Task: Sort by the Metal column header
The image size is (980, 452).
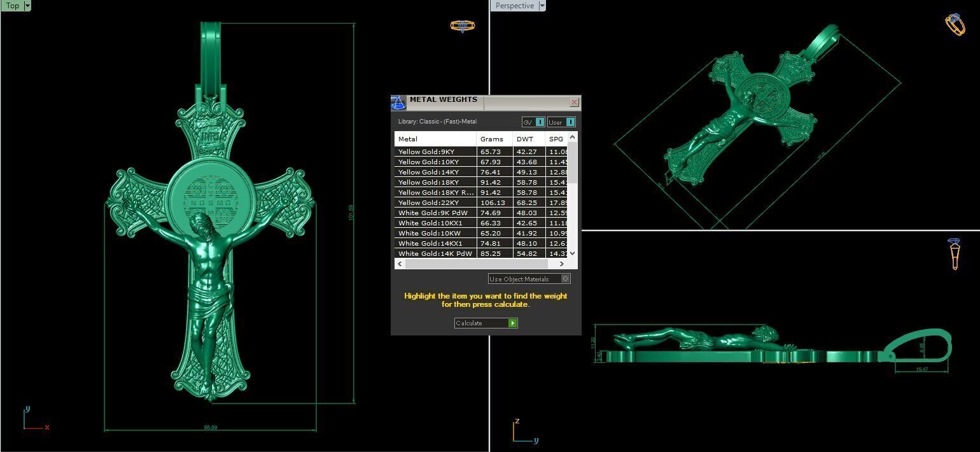Action: pos(435,139)
